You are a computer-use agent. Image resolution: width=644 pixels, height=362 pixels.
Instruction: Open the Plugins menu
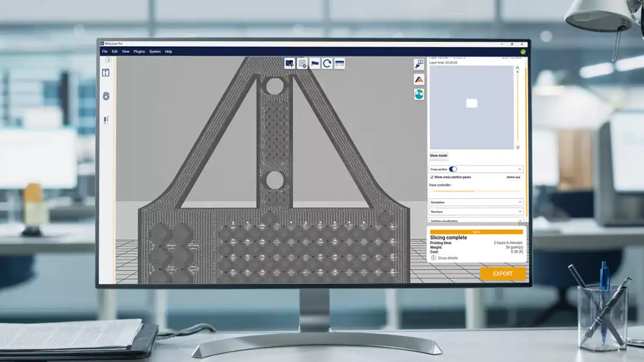[139, 51]
